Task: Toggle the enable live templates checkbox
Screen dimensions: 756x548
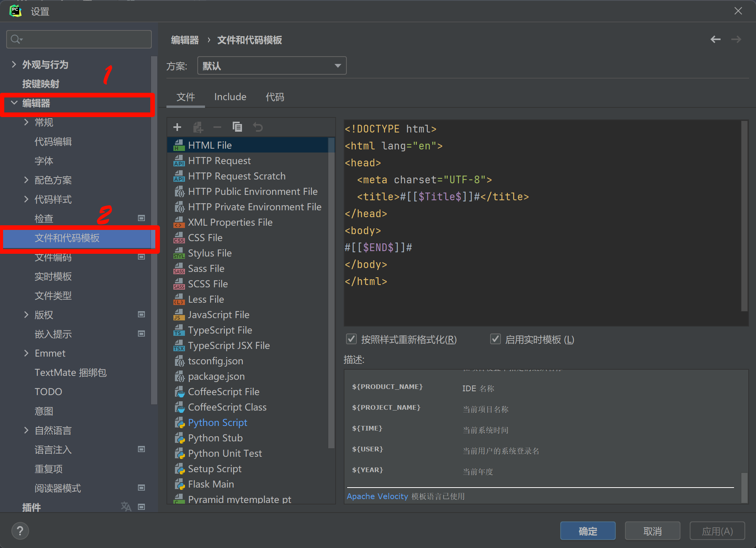Action: [495, 339]
